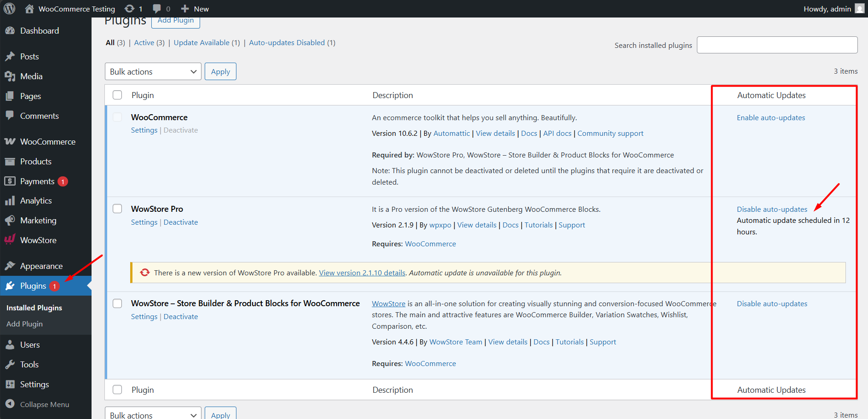
Task: Open the updates icon in admin bar
Action: pos(130,9)
